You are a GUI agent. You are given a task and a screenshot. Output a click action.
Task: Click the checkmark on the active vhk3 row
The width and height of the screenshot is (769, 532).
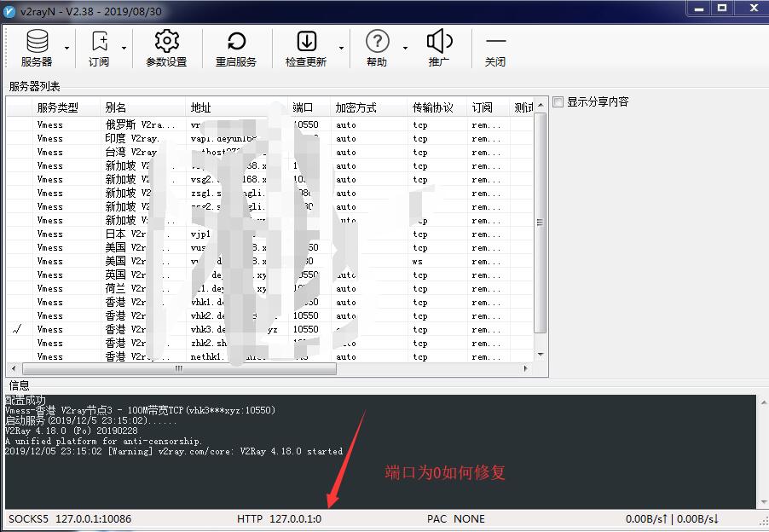pos(17,329)
